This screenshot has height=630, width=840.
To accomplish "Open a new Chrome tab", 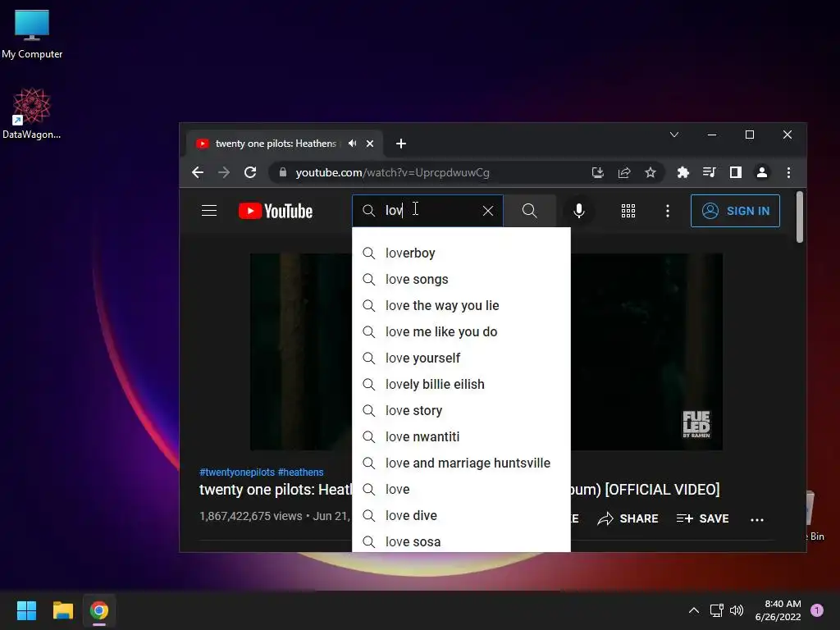I will click(x=400, y=144).
